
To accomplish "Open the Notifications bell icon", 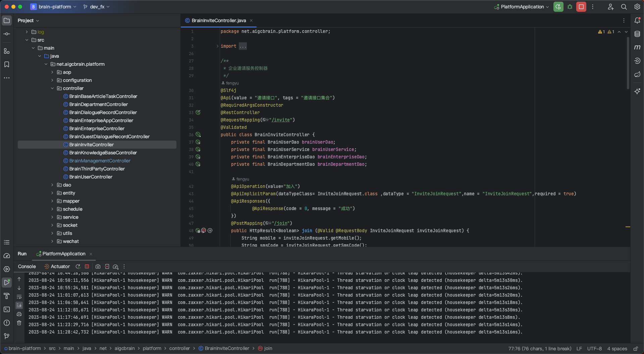I will point(637,20).
